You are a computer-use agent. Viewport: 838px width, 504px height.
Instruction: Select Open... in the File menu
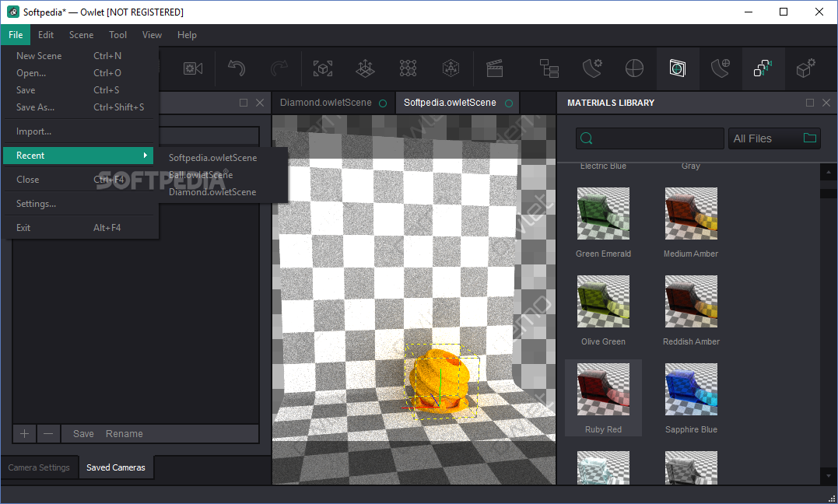(79, 72)
